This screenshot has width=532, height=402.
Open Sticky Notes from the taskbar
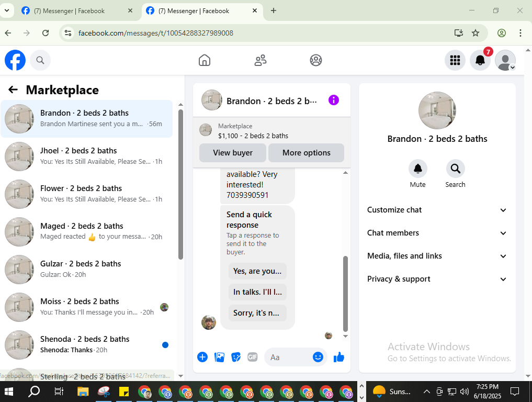click(124, 392)
